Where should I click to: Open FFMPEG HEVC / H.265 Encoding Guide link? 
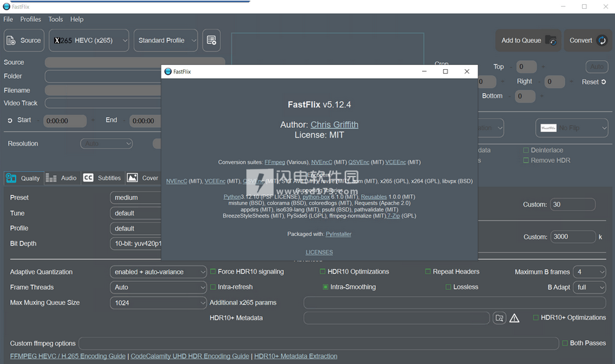point(68,356)
